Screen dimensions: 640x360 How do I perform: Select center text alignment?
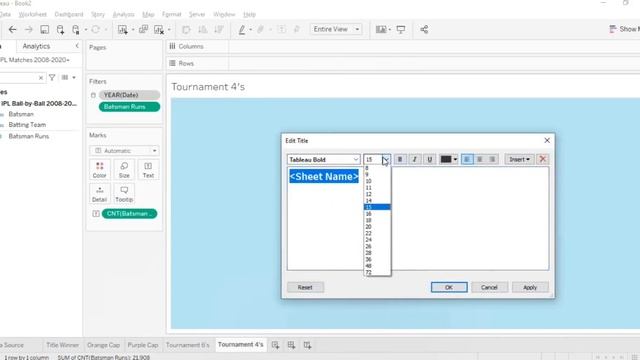tap(480, 159)
